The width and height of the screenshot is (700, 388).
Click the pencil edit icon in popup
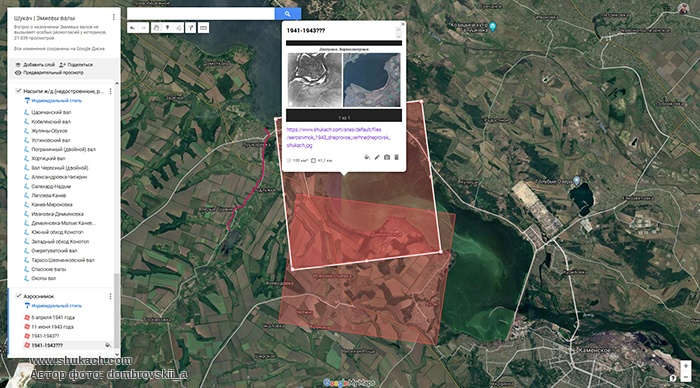point(377,157)
